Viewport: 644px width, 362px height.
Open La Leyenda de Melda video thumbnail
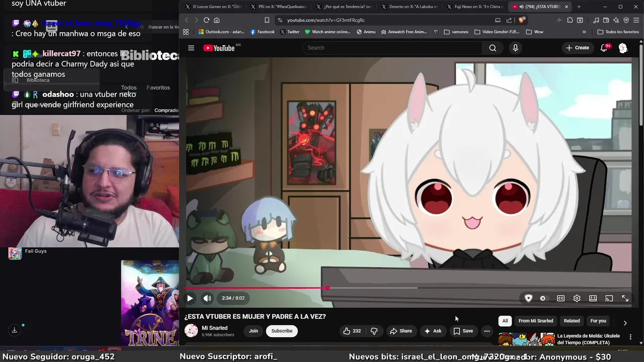click(526, 339)
